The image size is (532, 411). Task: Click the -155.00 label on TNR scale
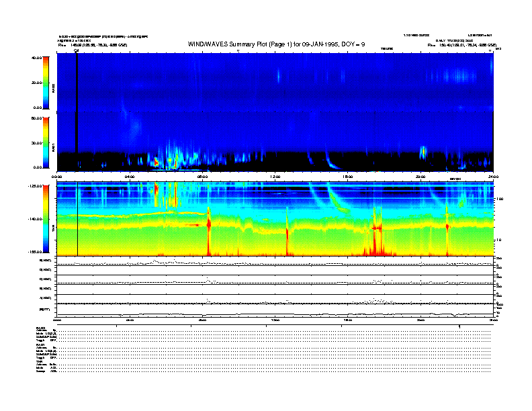tap(35, 252)
